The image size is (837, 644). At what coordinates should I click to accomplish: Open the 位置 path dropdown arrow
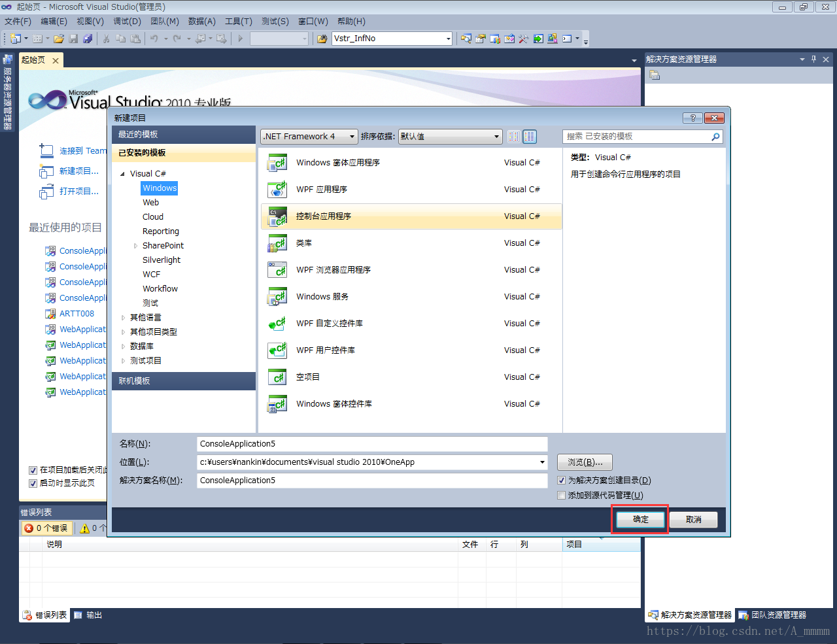[542, 462]
